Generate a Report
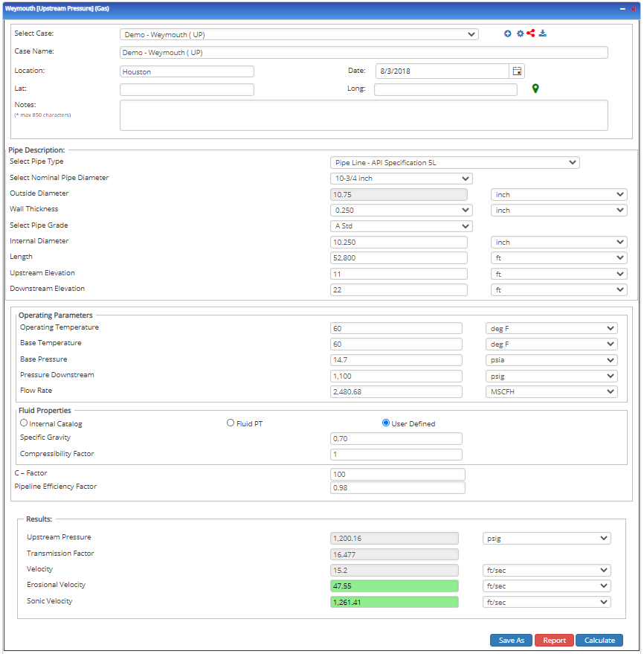 pos(553,640)
